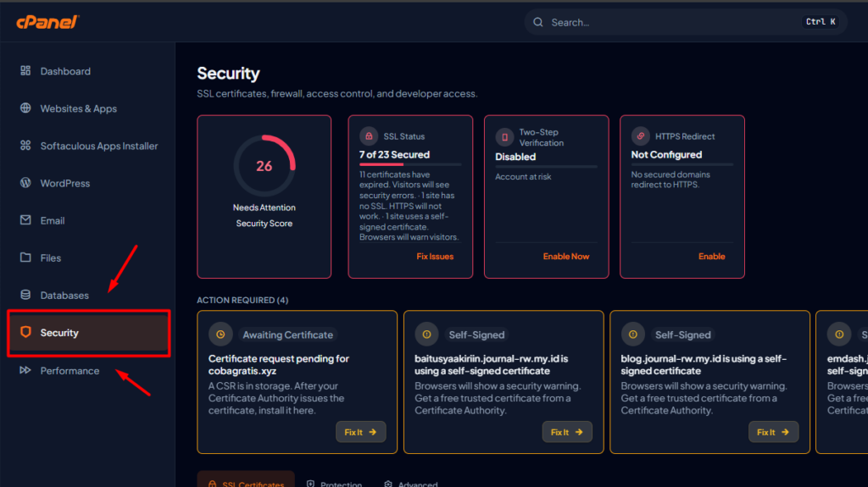Click the Two-Step Verification phone icon

click(504, 137)
